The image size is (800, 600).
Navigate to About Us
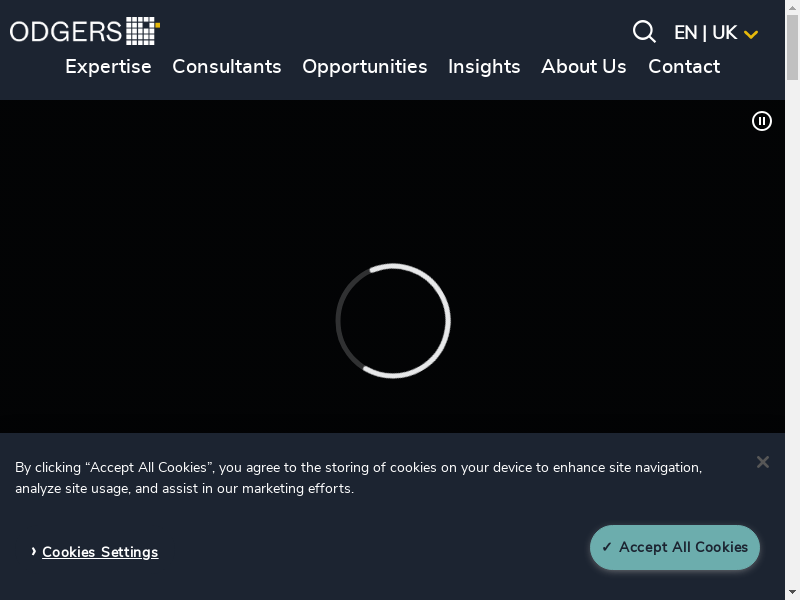[x=584, y=67]
